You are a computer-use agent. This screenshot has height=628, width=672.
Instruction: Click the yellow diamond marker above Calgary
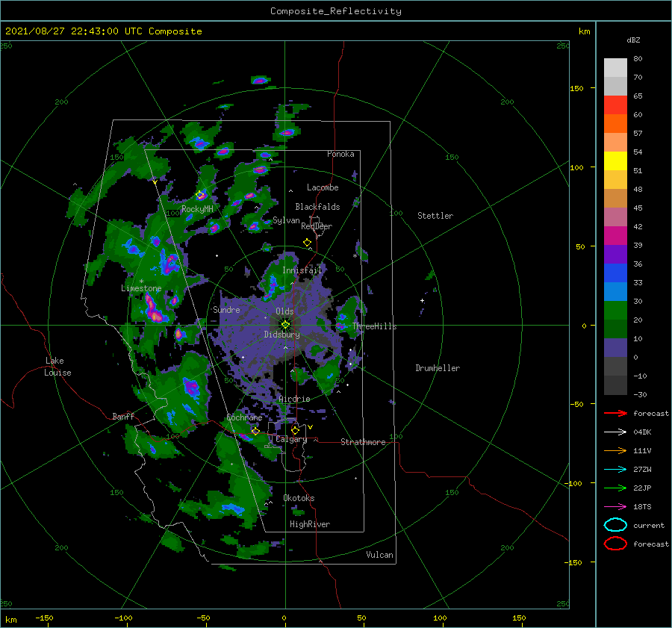[295, 430]
